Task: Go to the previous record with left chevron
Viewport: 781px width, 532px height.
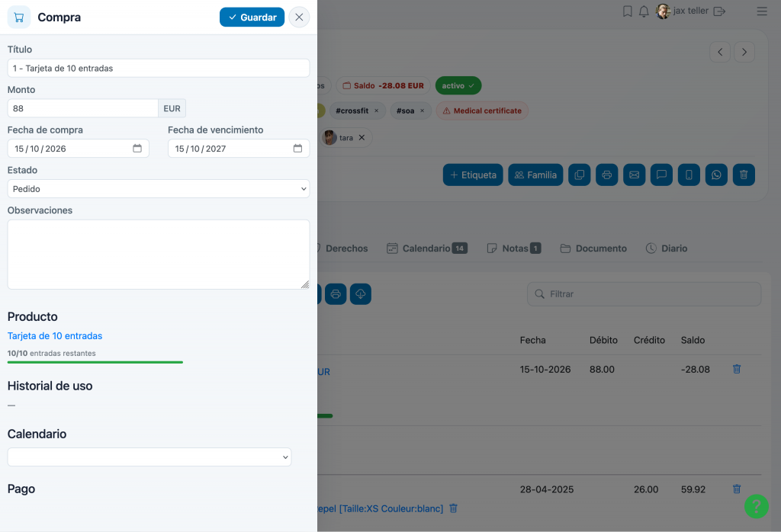Action: [x=720, y=52]
